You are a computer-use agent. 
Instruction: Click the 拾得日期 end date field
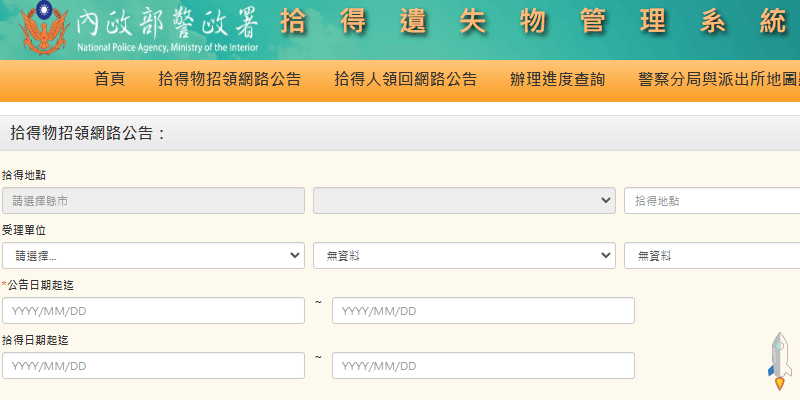(x=483, y=366)
